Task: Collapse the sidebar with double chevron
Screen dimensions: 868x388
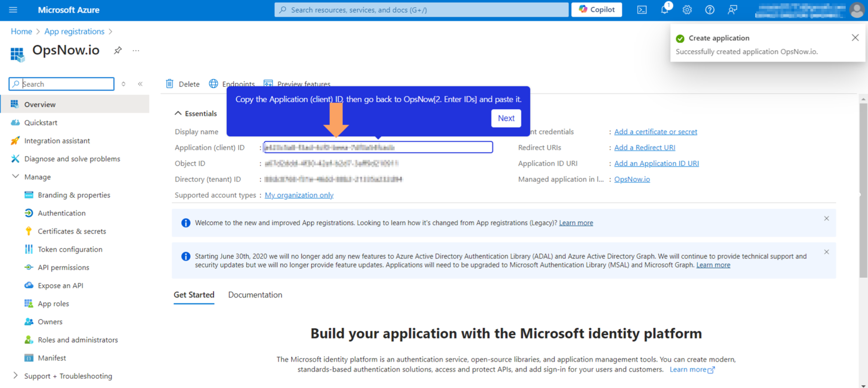Action: pos(140,84)
